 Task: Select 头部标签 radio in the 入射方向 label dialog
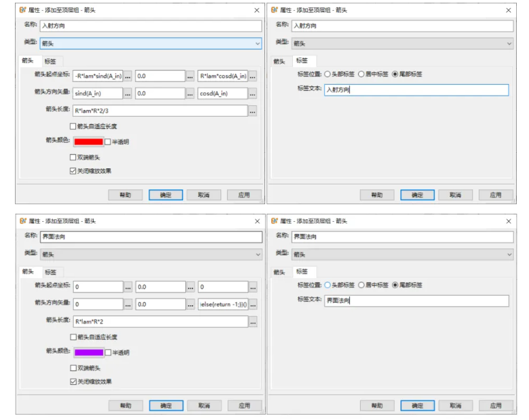pyautogui.click(x=328, y=74)
